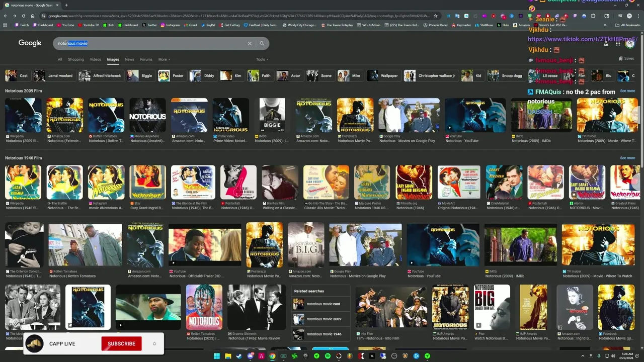
Task: Open the All Bookmarks folder
Action: tap(627, 25)
